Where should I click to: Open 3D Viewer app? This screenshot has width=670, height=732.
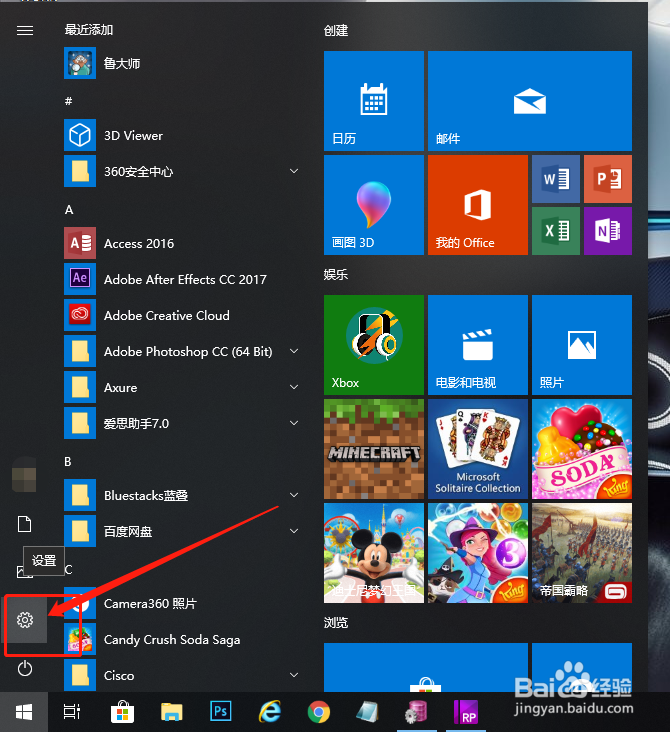click(182, 135)
